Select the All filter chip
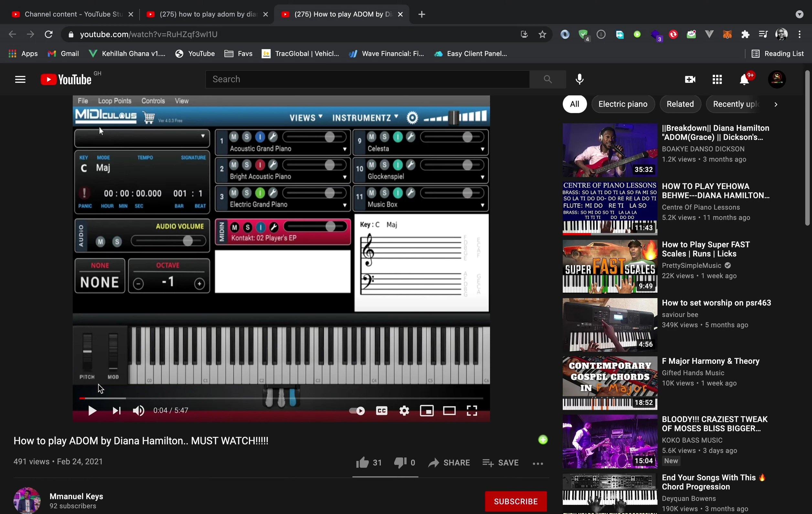This screenshot has width=812, height=514. pos(574,104)
